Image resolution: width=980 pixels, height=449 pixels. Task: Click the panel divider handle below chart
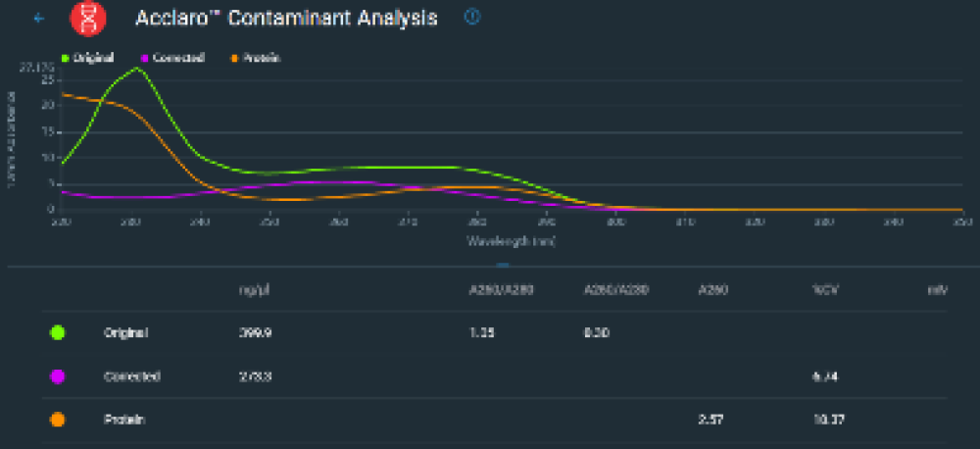click(502, 265)
